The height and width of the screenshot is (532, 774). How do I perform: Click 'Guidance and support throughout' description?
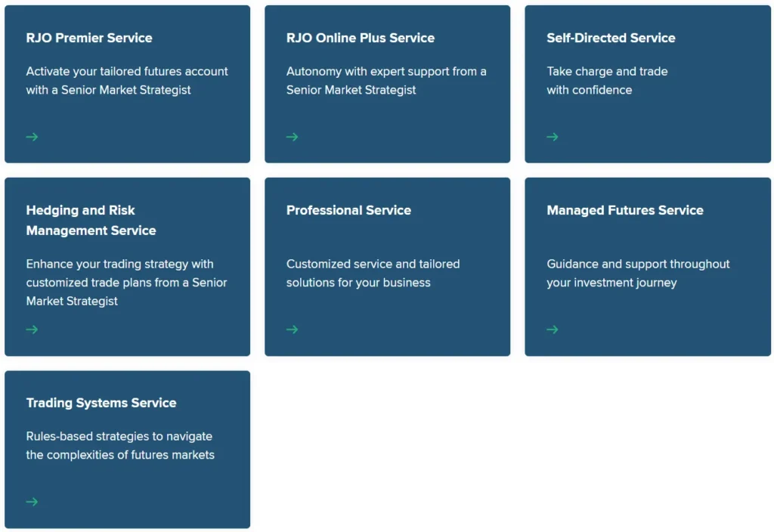click(x=638, y=274)
